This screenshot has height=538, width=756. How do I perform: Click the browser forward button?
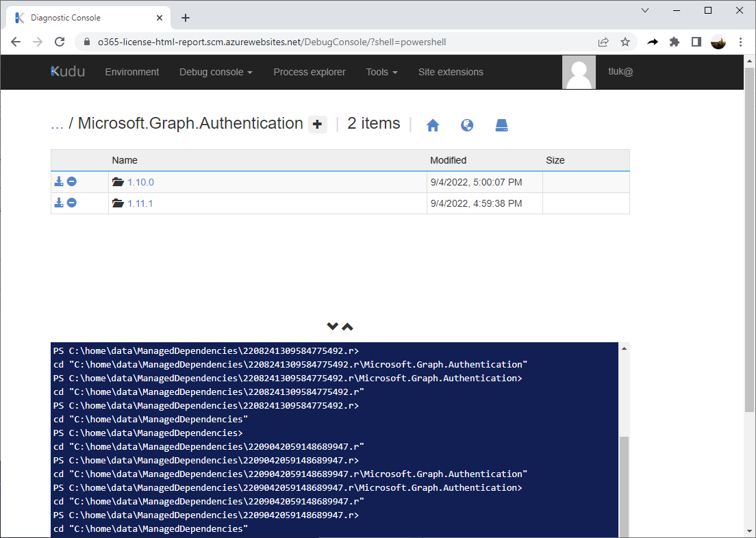tap(38, 42)
